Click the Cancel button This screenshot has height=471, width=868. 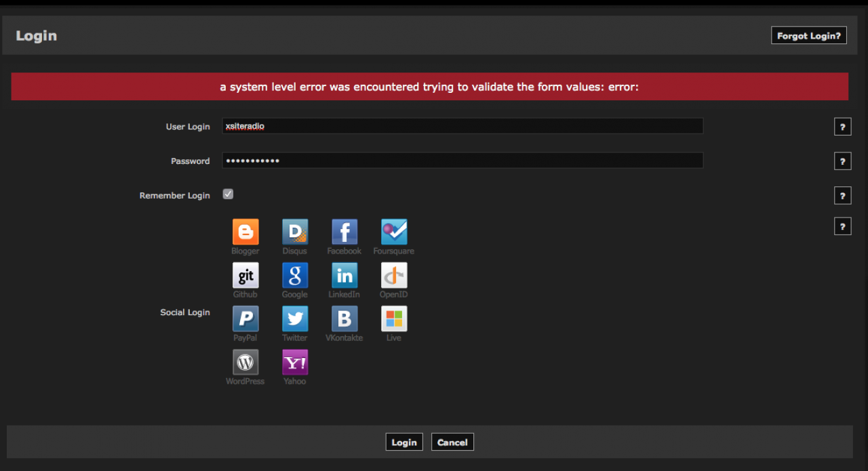click(x=452, y=443)
